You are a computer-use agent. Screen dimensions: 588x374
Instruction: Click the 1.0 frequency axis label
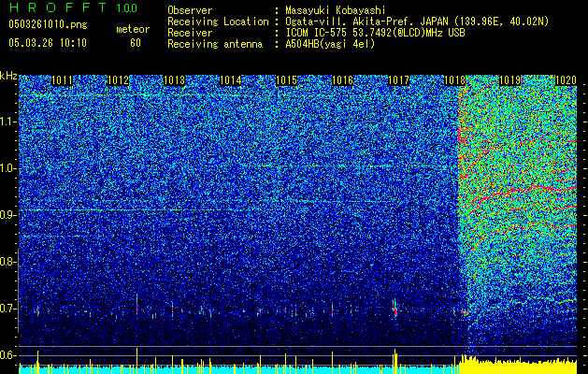[8, 168]
